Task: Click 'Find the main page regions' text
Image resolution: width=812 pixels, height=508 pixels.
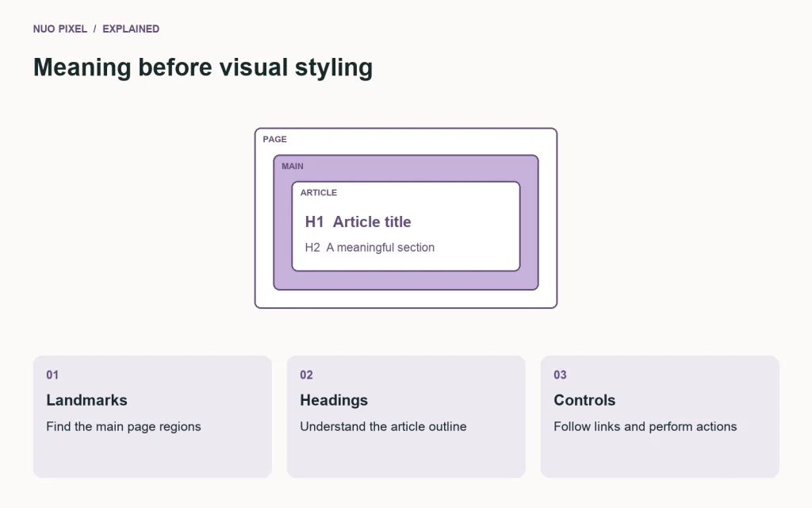Action: [123, 426]
